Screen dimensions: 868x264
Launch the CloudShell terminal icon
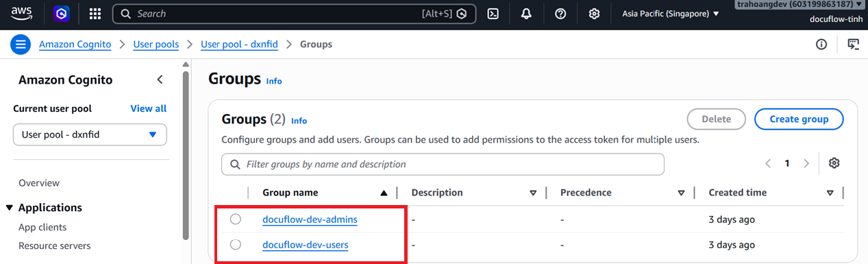[x=493, y=14]
